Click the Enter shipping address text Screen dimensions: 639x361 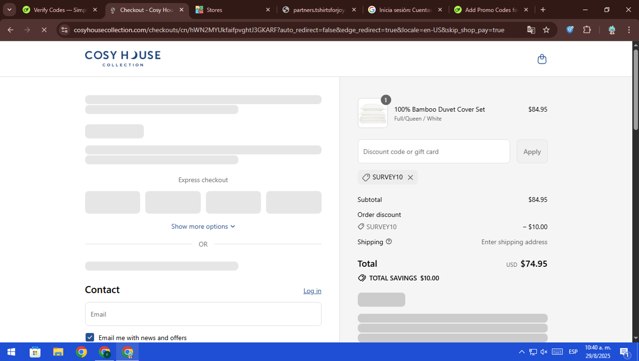(514, 242)
